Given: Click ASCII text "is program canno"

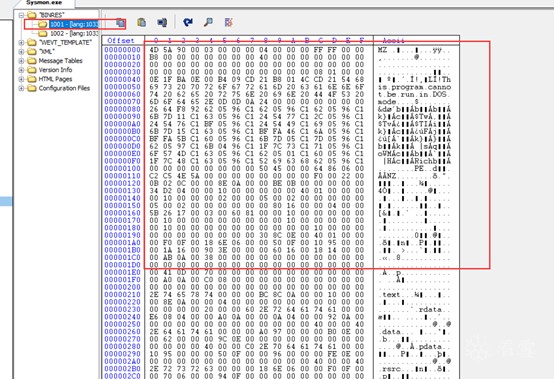Looking at the screenshot, I should coord(414,87).
